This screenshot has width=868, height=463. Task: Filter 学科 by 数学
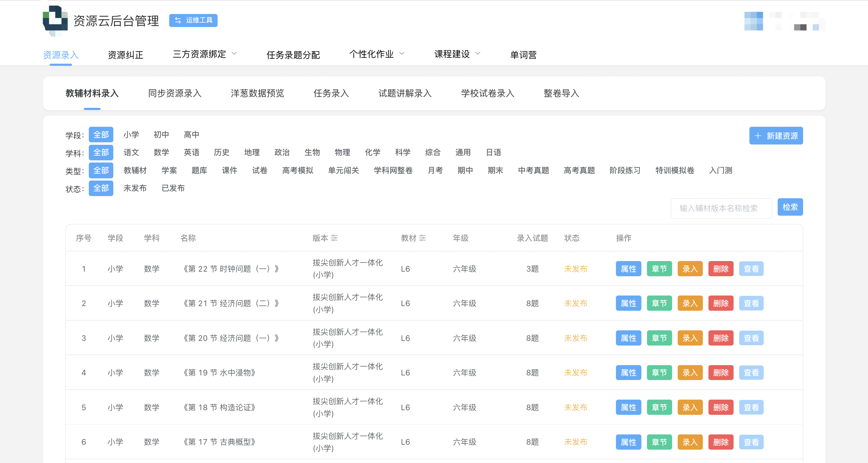(x=161, y=153)
